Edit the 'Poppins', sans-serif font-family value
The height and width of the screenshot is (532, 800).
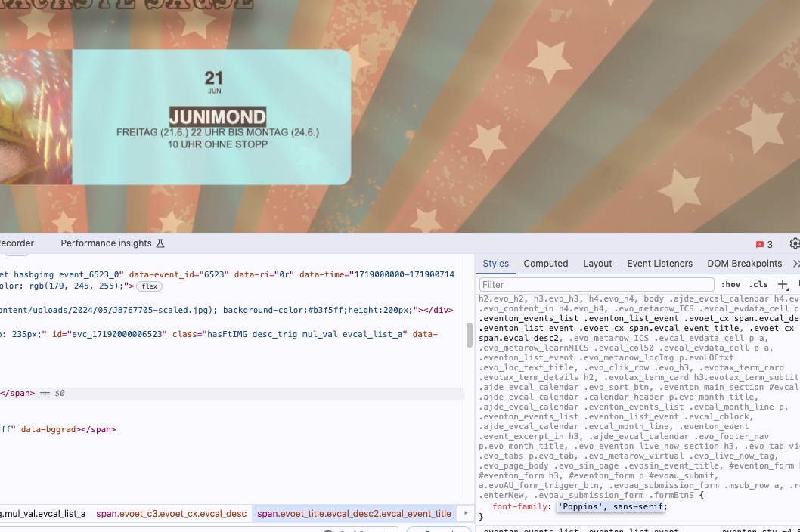click(611, 506)
